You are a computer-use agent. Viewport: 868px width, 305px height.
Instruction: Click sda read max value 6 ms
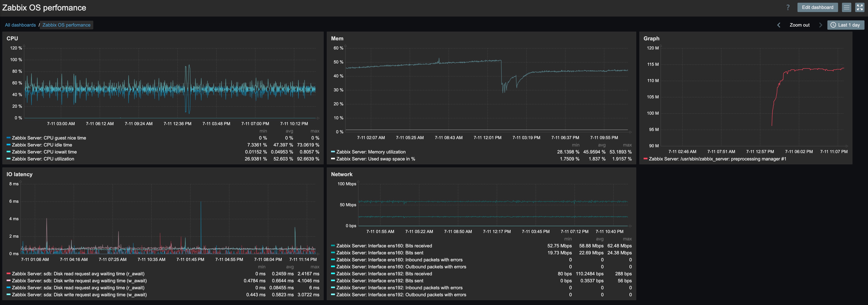pyautogui.click(x=314, y=288)
